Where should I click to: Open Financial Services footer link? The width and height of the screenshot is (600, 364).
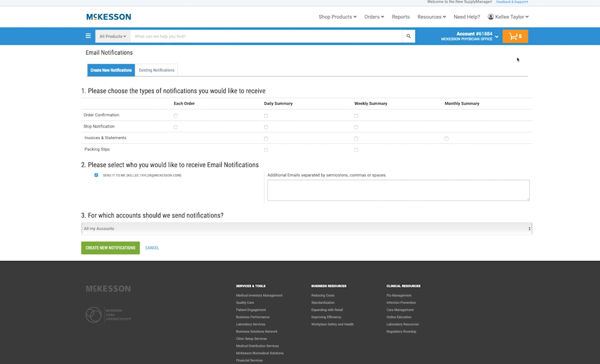(x=249, y=360)
